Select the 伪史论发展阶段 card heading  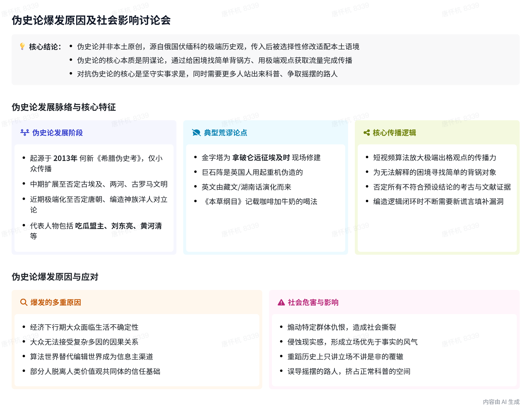[57, 132]
